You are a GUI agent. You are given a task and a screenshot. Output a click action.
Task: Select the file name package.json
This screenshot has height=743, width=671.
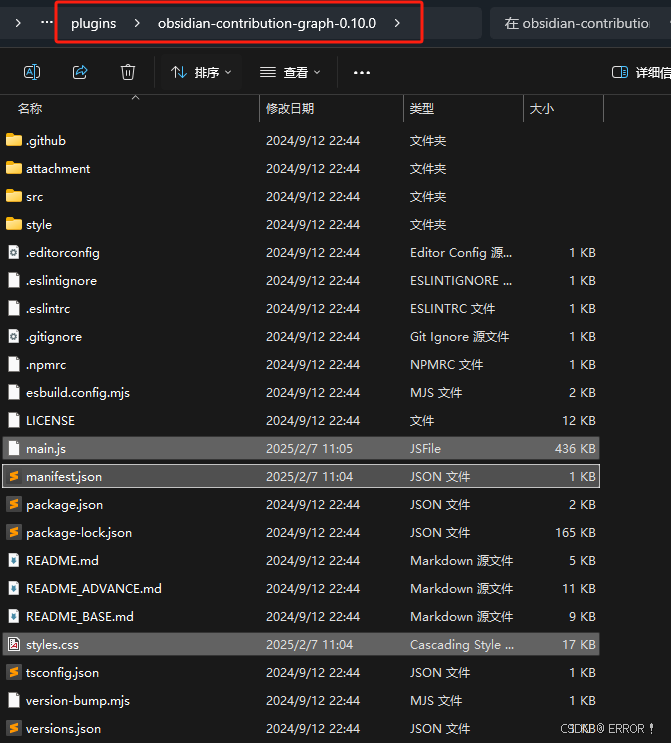(x=64, y=505)
